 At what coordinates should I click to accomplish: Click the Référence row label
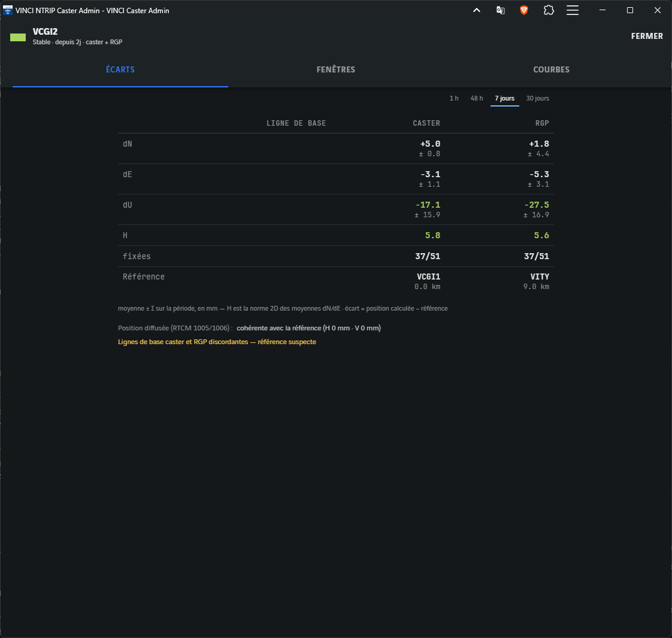coord(144,277)
